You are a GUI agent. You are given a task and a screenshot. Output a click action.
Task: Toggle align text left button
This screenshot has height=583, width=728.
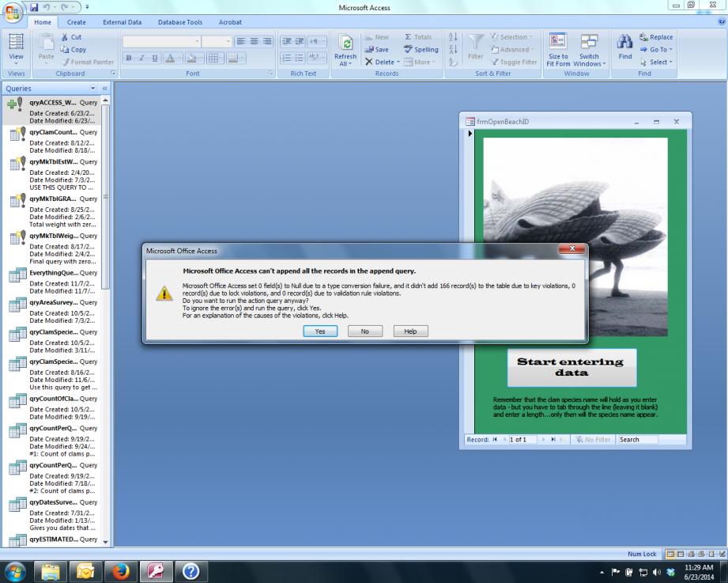click(240, 41)
